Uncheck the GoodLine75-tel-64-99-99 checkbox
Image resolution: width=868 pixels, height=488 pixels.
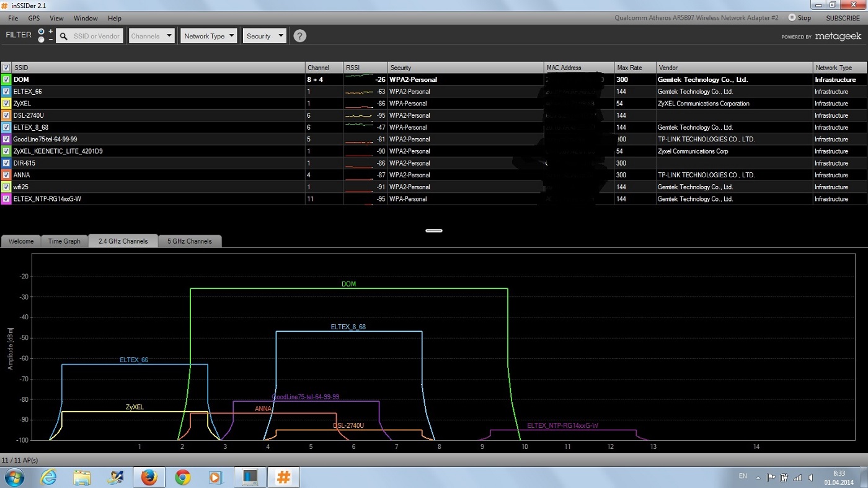point(6,140)
